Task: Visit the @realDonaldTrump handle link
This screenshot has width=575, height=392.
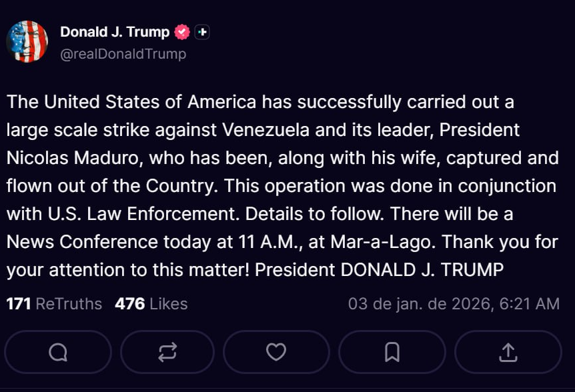Action: [x=123, y=54]
